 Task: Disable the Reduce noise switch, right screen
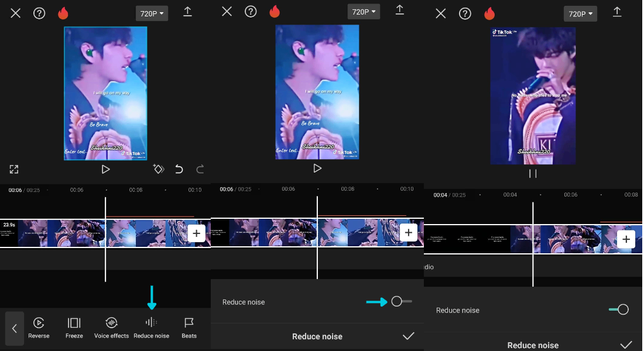click(619, 309)
